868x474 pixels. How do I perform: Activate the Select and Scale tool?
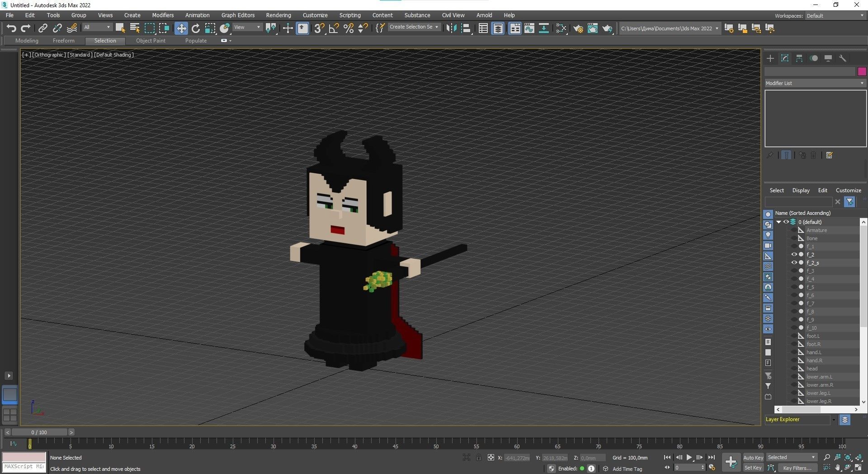coord(210,28)
